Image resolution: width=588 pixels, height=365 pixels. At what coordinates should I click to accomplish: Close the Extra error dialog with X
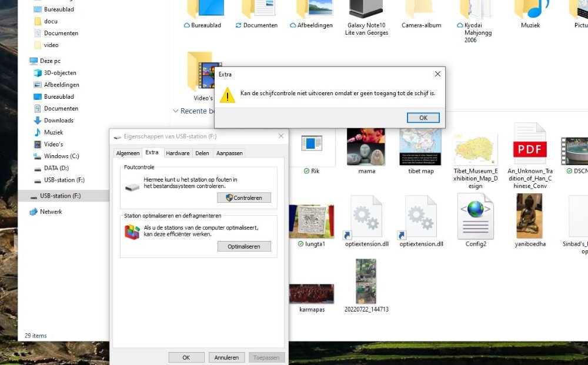(x=437, y=74)
